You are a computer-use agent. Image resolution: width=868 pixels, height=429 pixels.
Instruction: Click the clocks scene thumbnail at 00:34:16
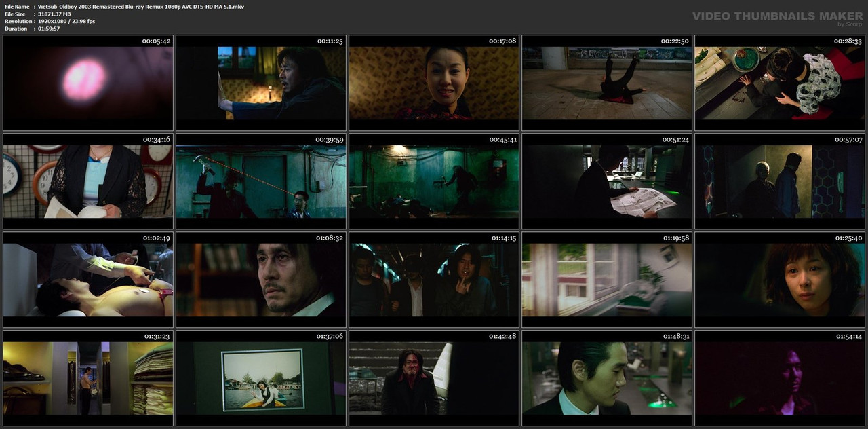tap(88, 181)
